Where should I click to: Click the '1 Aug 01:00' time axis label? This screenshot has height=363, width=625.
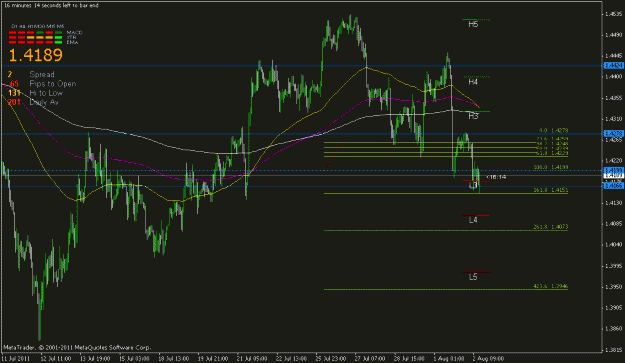pyautogui.click(x=449, y=359)
